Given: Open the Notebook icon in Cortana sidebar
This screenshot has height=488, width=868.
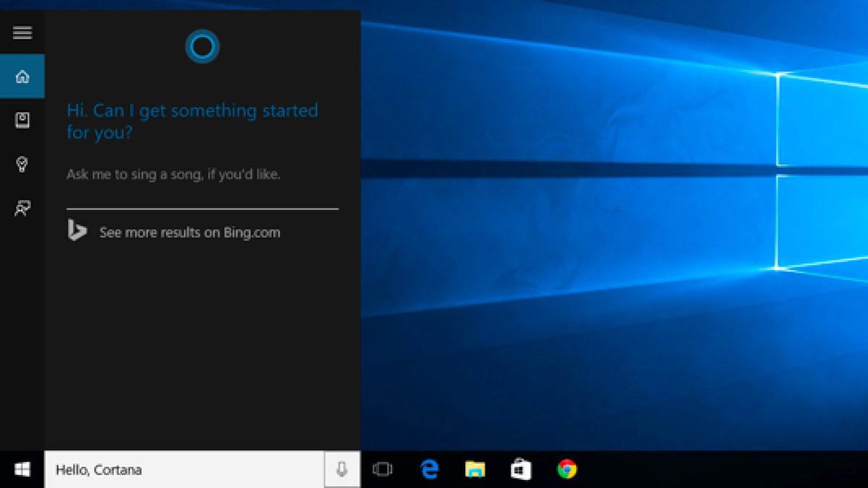Looking at the screenshot, I should 22,121.
